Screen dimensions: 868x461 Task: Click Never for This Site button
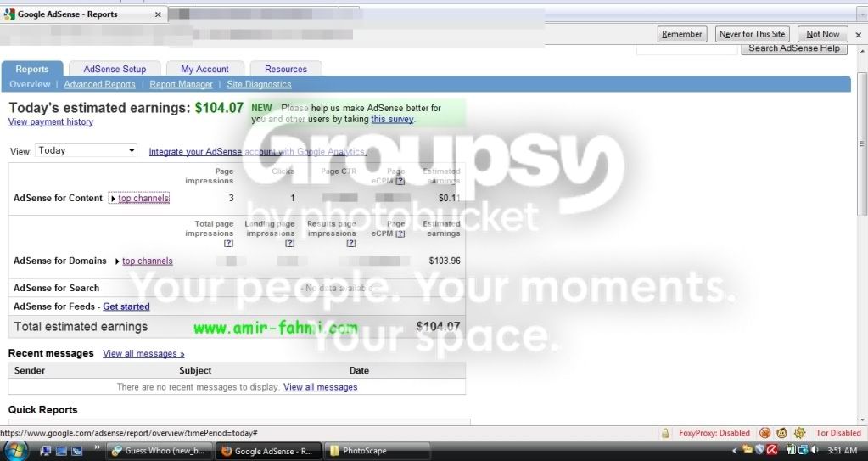point(753,34)
